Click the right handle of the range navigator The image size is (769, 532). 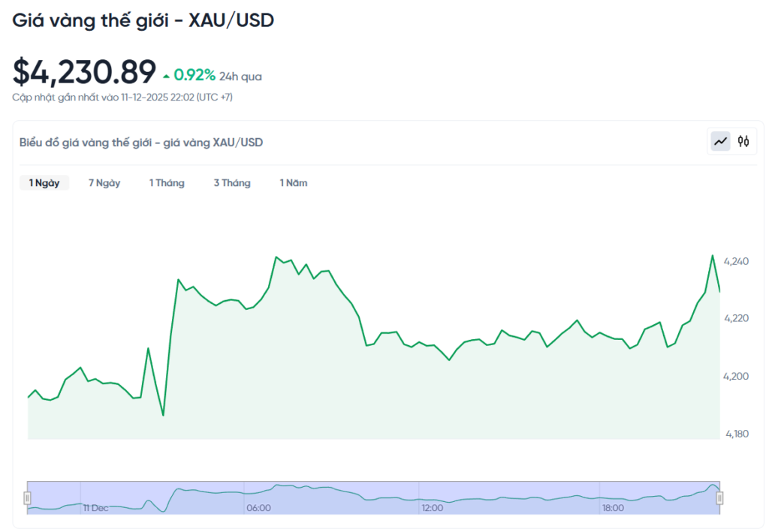click(x=719, y=497)
